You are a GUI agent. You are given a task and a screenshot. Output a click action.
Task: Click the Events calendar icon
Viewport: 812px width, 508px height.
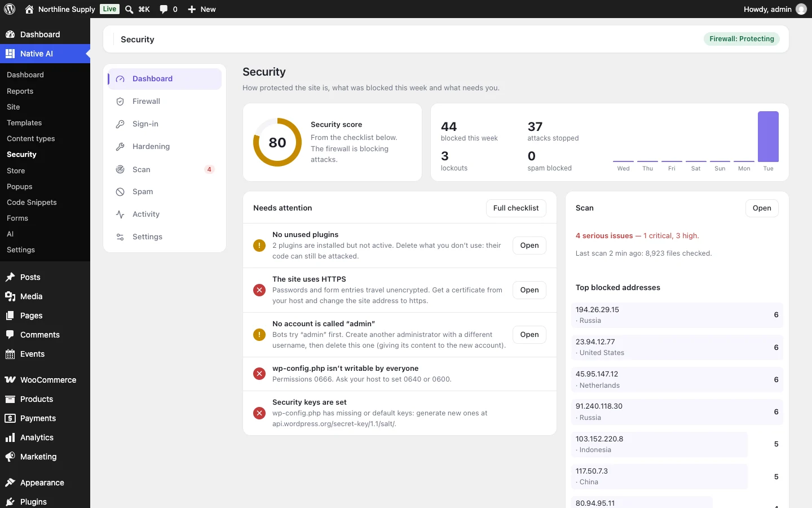[10, 354]
